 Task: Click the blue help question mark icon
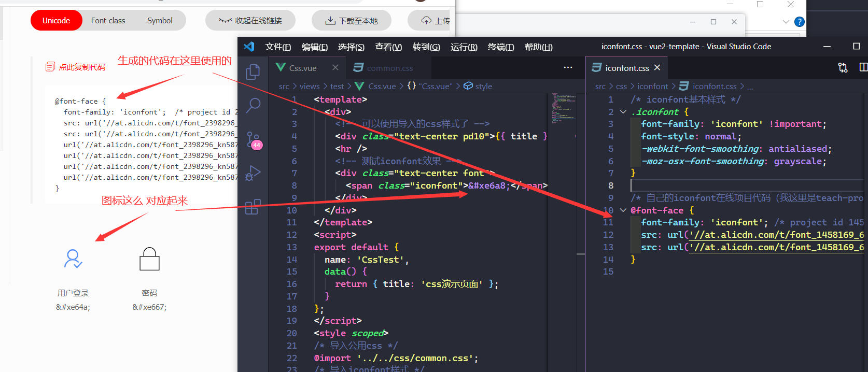(x=800, y=22)
